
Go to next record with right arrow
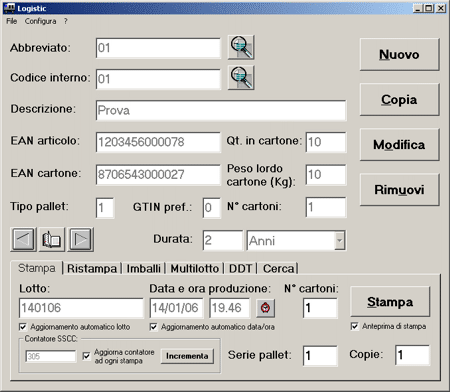[81, 239]
